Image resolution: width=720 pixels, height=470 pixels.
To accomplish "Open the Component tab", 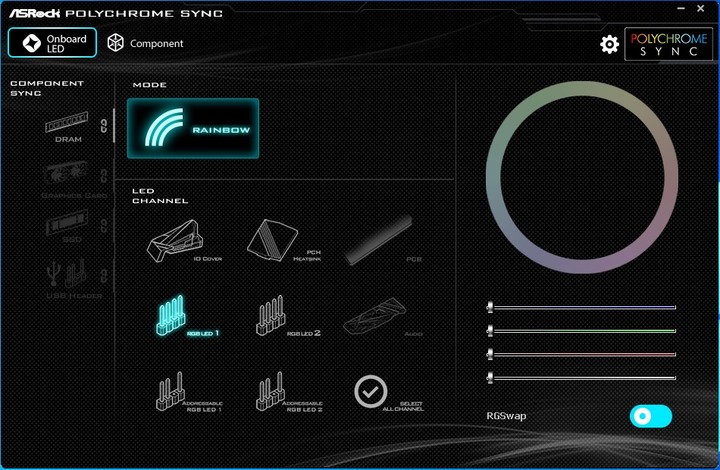I will [x=145, y=43].
